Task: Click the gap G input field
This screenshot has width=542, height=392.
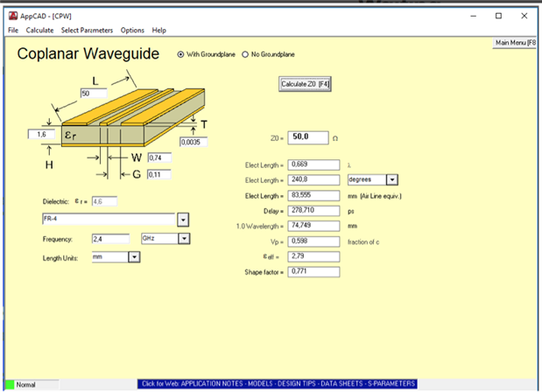Action: pyautogui.click(x=159, y=174)
